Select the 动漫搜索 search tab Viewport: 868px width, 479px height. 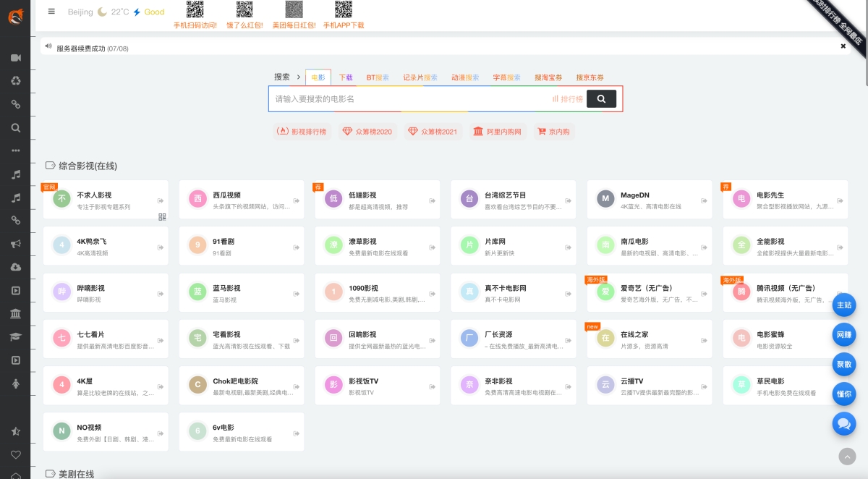(465, 77)
